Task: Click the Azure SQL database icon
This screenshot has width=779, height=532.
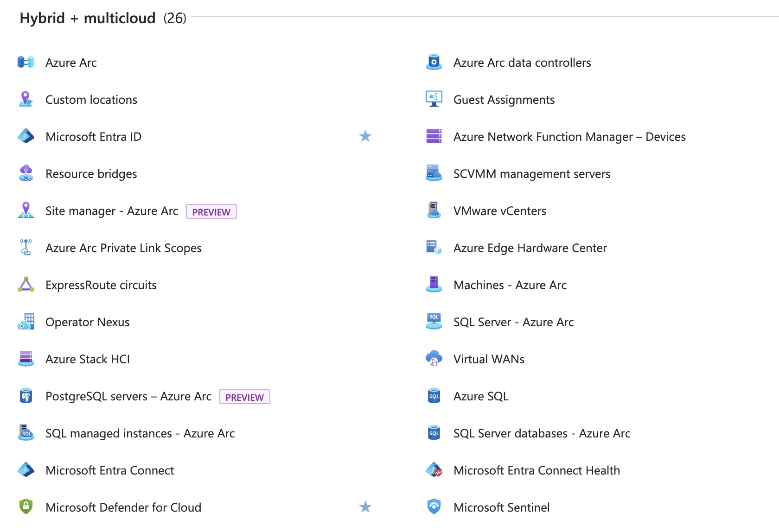Action: click(434, 396)
